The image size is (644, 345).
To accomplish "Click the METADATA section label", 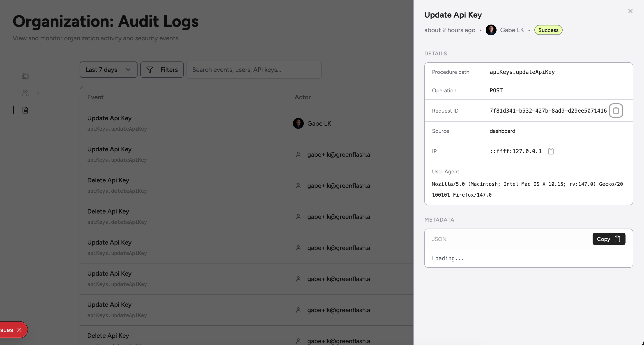I will (x=439, y=220).
